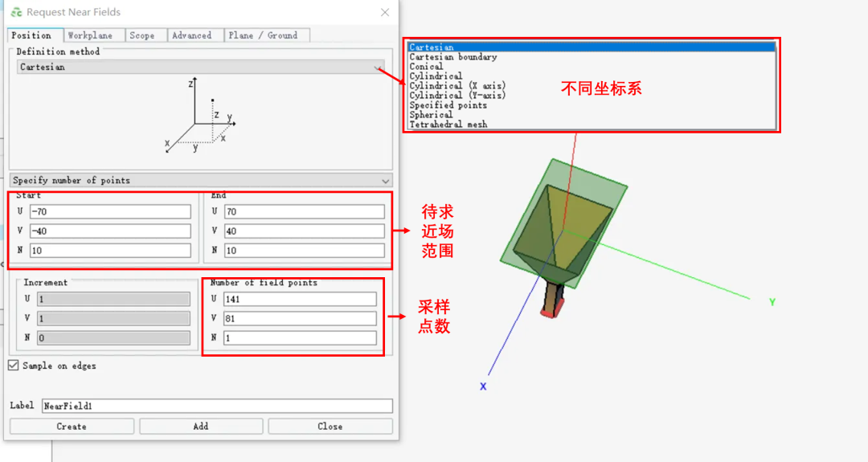Open the Scope tab
The image size is (868, 462).
[x=142, y=35]
